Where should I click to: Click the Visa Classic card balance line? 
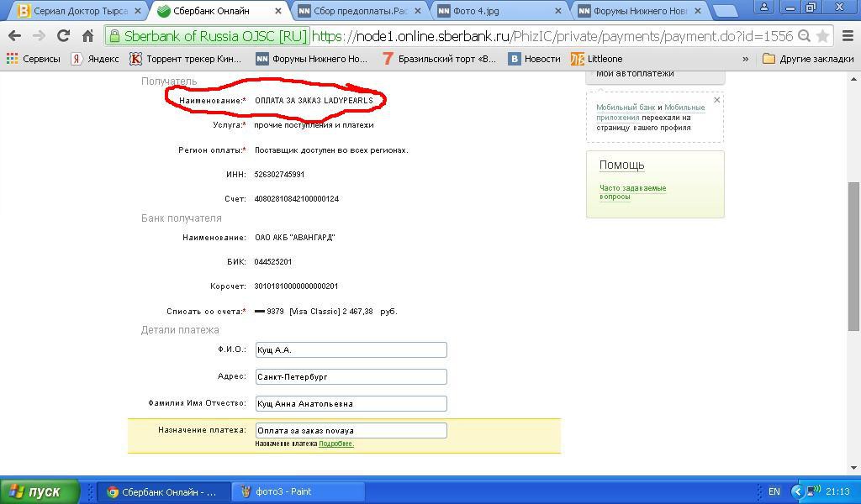pyautogui.click(x=325, y=311)
